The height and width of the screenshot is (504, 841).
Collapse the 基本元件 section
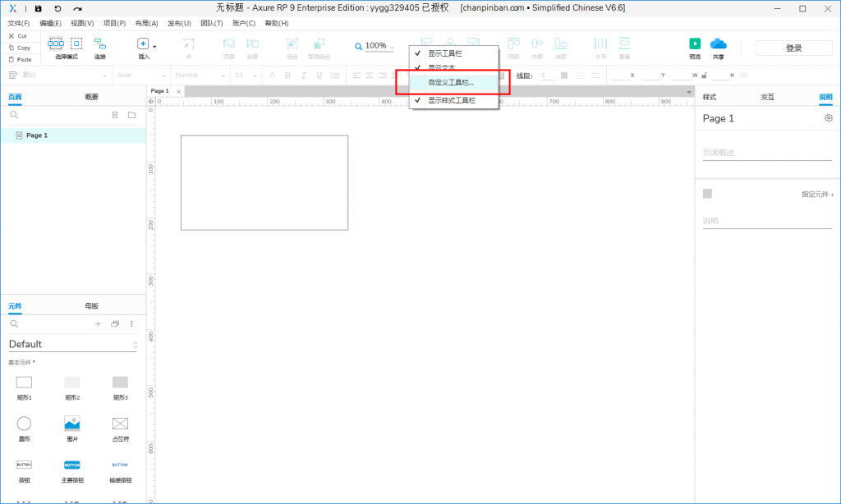pyautogui.click(x=22, y=362)
